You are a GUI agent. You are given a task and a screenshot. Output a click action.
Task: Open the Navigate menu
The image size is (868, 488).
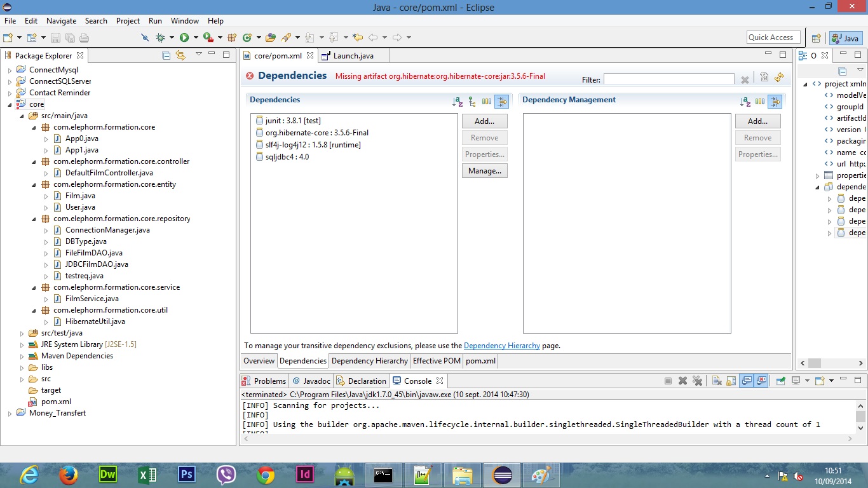pyautogui.click(x=61, y=20)
